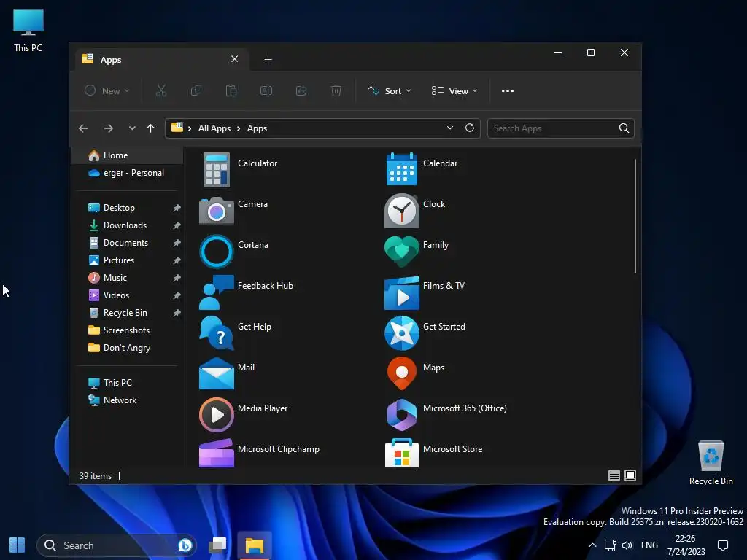Click All Apps in the breadcrumb
Image resolution: width=747 pixels, height=560 pixels.
pyautogui.click(x=214, y=128)
